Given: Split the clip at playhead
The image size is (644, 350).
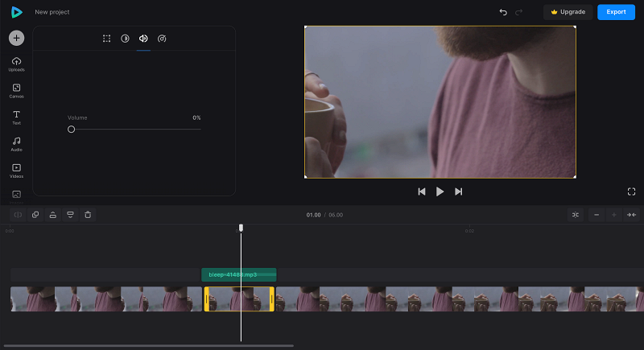Looking at the screenshot, I should click(18, 215).
